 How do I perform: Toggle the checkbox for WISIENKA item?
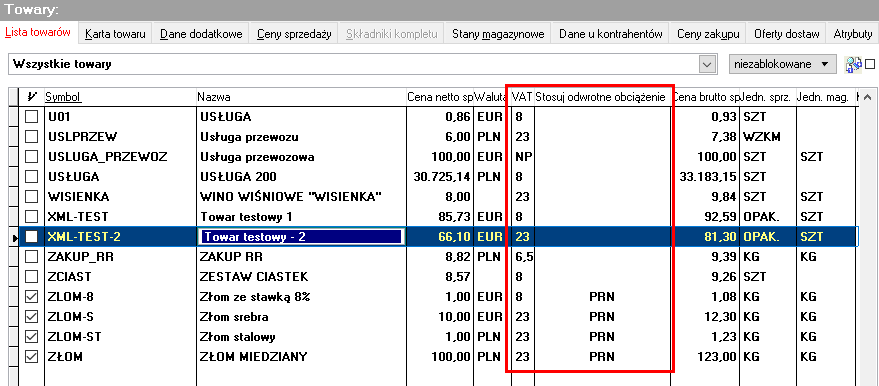pyautogui.click(x=32, y=197)
